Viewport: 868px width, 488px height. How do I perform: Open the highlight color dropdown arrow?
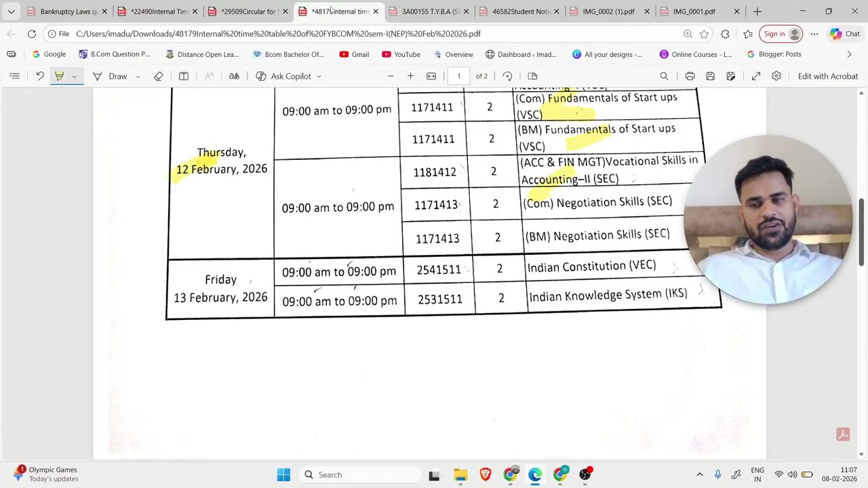coord(74,77)
